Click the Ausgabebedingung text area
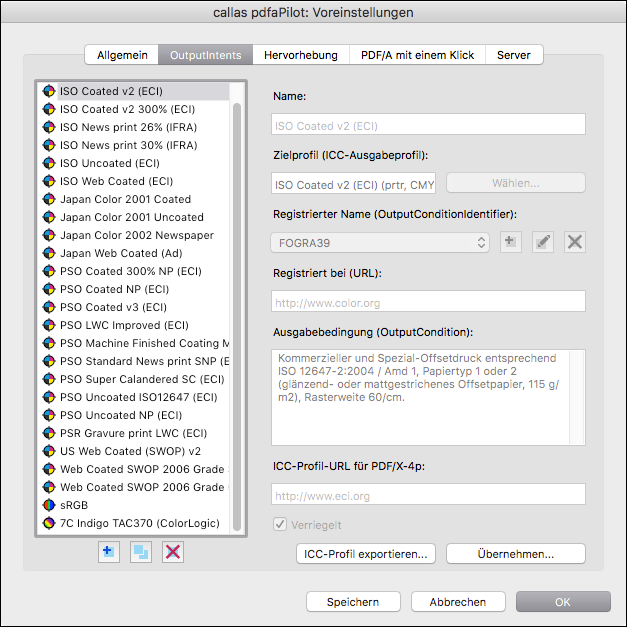Screen dimensions: 627x627 pos(428,397)
